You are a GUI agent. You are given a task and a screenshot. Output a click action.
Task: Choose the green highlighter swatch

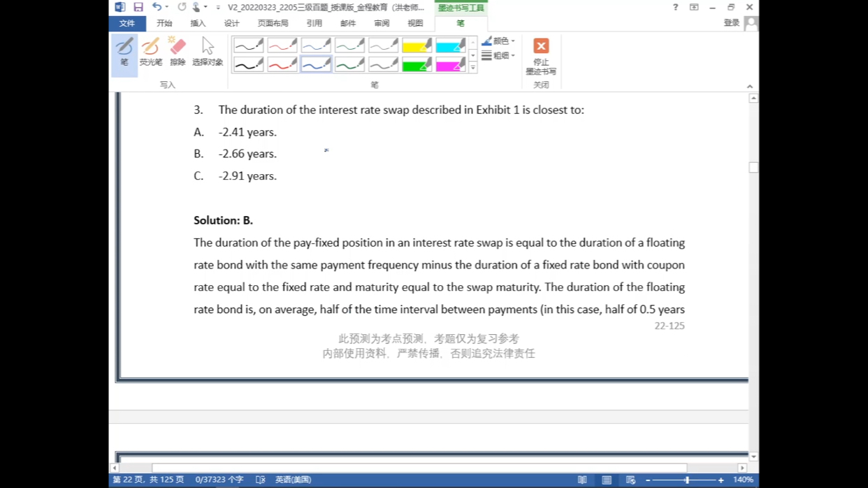(x=417, y=65)
